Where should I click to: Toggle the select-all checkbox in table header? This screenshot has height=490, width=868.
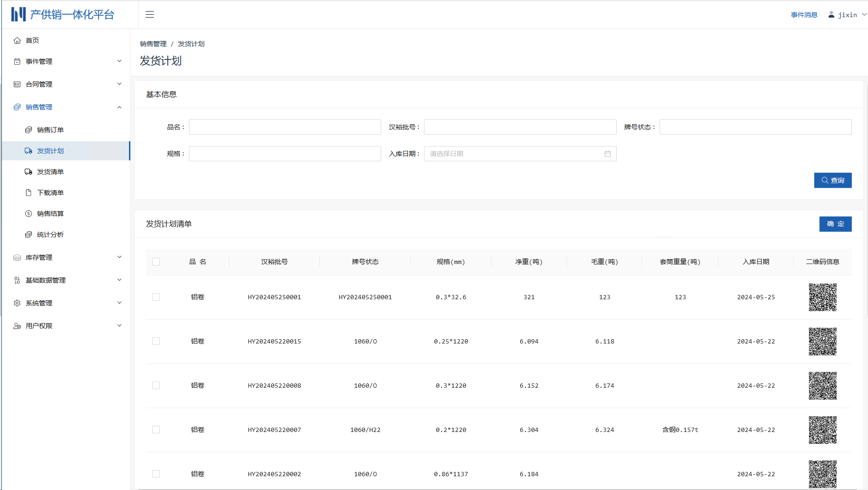156,262
